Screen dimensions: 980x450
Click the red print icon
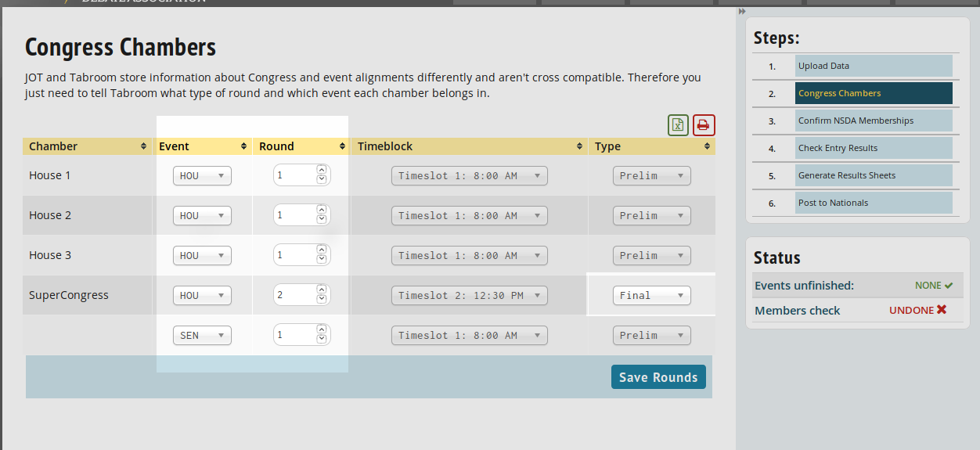(x=704, y=125)
